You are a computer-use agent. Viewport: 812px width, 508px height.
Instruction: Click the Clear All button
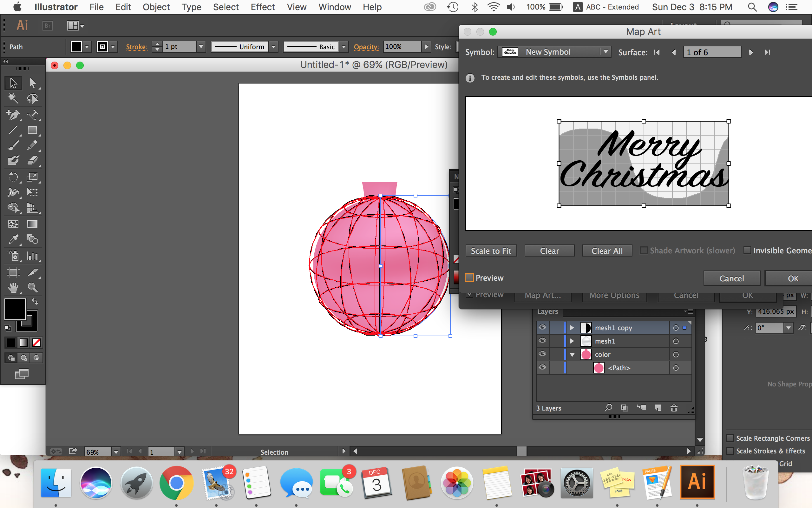607,251
